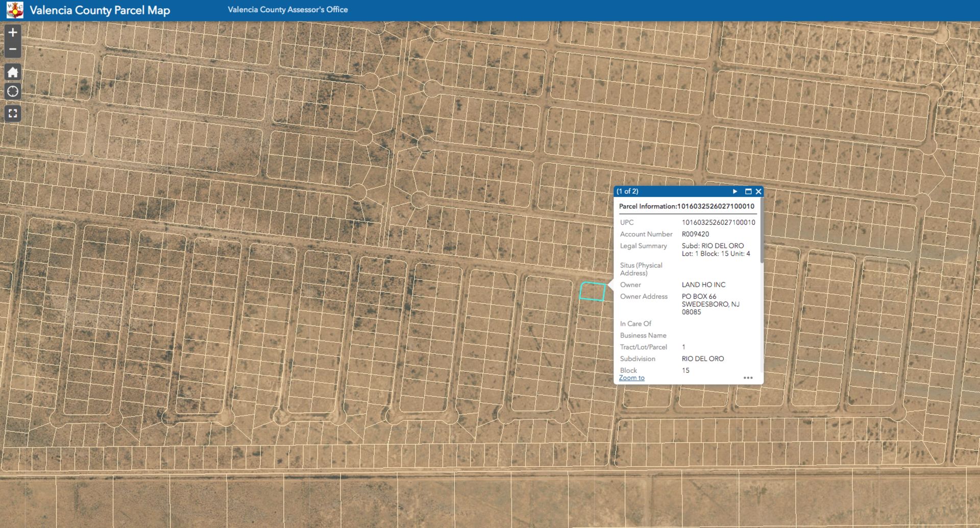Click the In Care Of label

click(x=635, y=324)
